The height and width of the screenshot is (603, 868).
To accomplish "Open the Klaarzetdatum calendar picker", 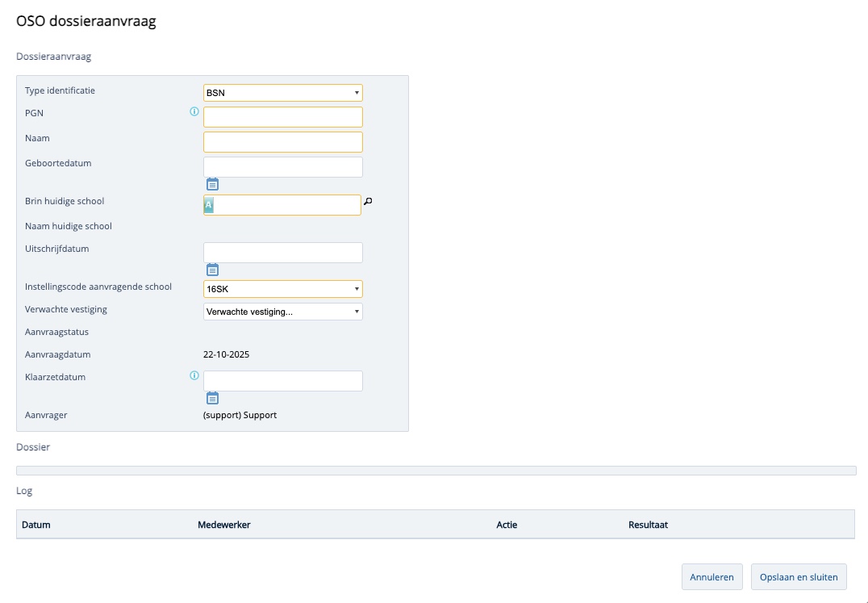I will pos(213,398).
